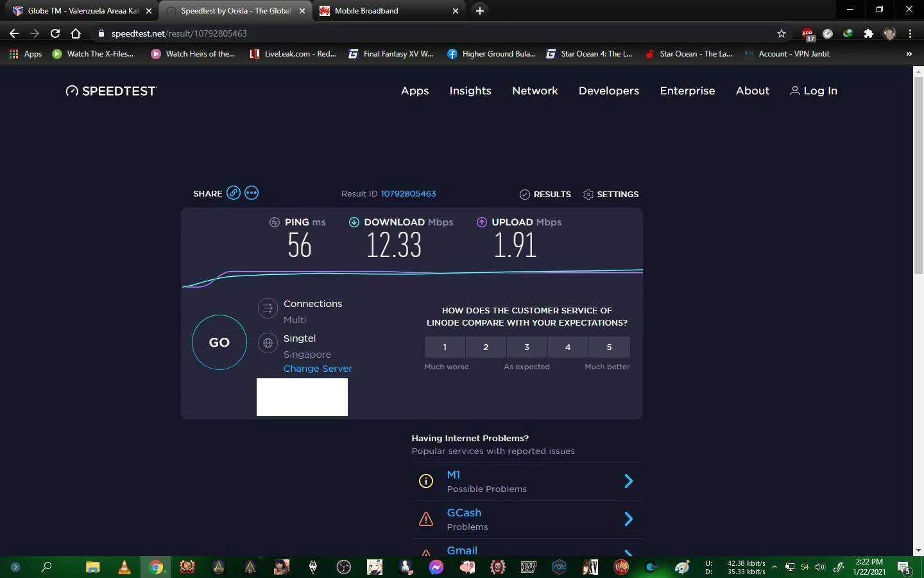Viewport: 924px width, 578px height.
Task: Show hidden system tray icons
Action: coord(774,567)
